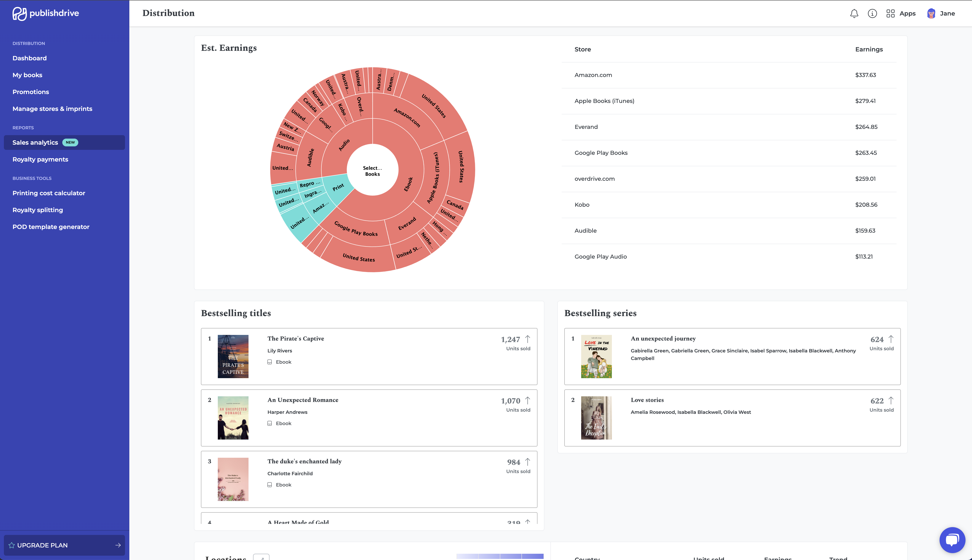Select the Everand chart segment
Viewport: 972px width, 560px height.
click(407, 224)
